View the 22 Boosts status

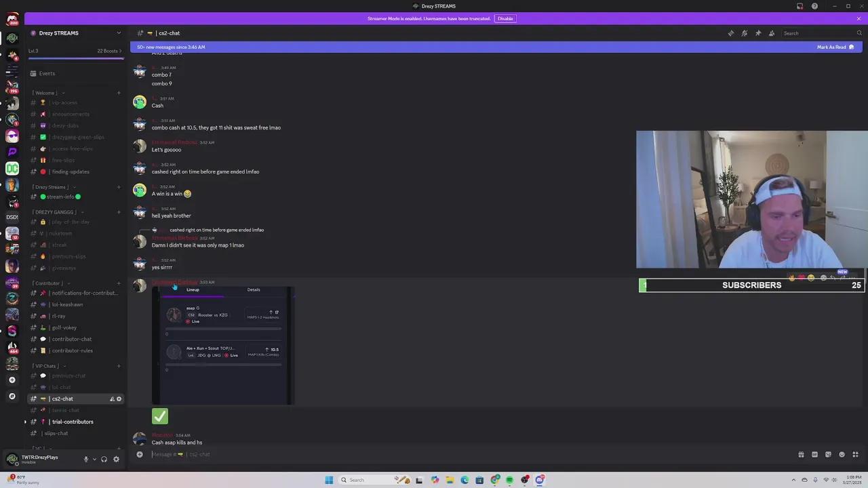tap(109, 51)
